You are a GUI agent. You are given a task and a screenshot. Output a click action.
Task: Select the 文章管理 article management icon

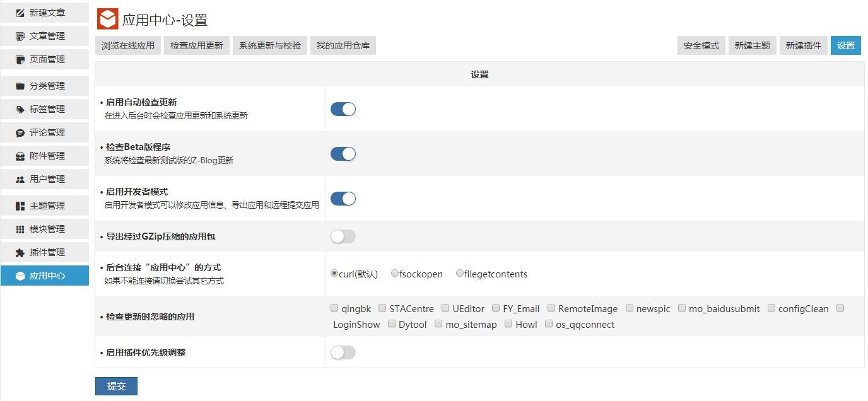20,35
